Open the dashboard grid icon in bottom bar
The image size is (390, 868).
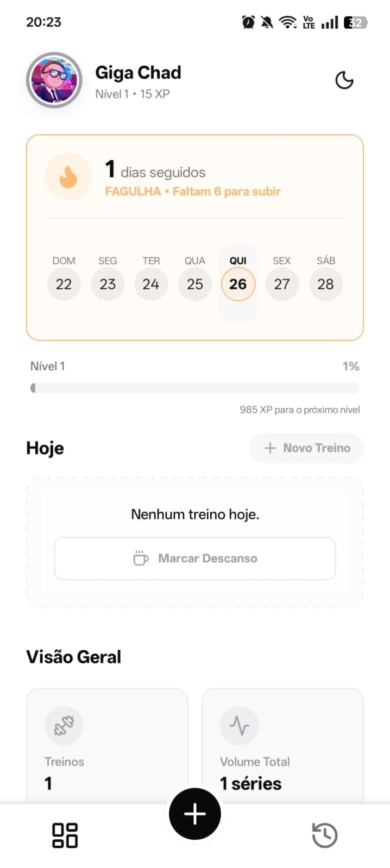click(65, 835)
